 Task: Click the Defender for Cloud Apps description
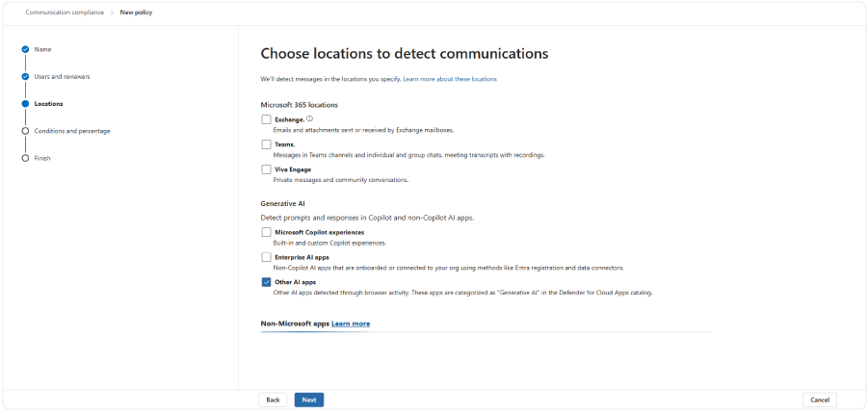pyautogui.click(x=462, y=293)
